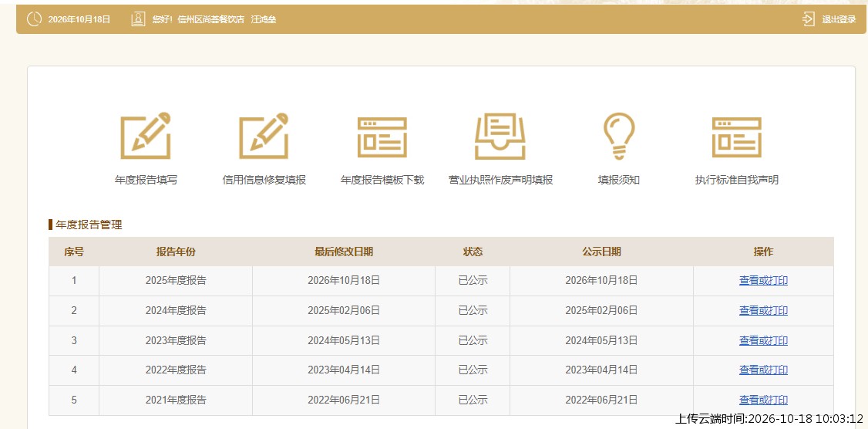Open the 营业执照作废声明填报 tray icon

pyautogui.click(x=500, y=137)
